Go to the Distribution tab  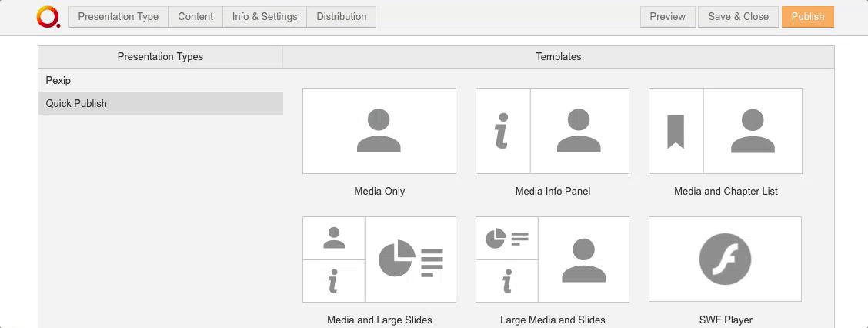pyautogui.click(x=341, y=17)
